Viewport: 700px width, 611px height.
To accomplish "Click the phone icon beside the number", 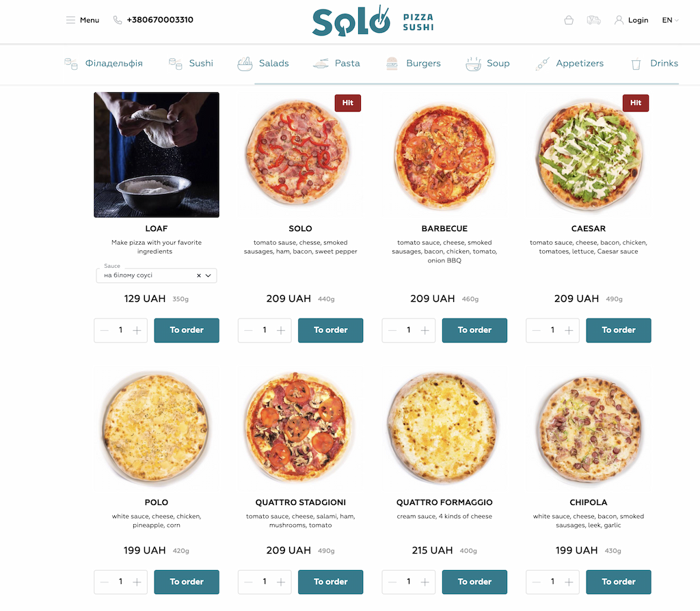I will [x=118, y=20].
